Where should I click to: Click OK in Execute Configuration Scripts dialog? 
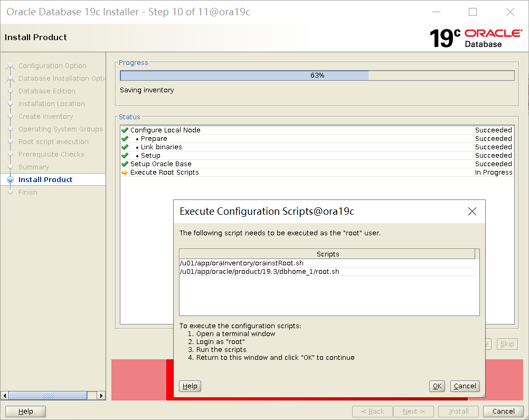[437, 386]
